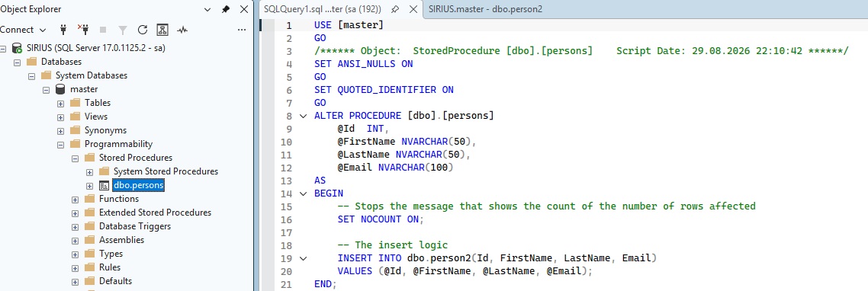
Task: Collapse the Databases node
Action: pos(17,62)
